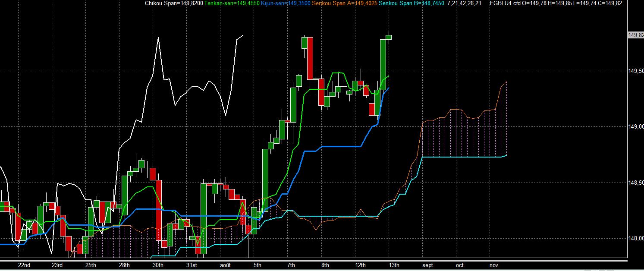Click the 148,00 price axis label

click(636, 238)
